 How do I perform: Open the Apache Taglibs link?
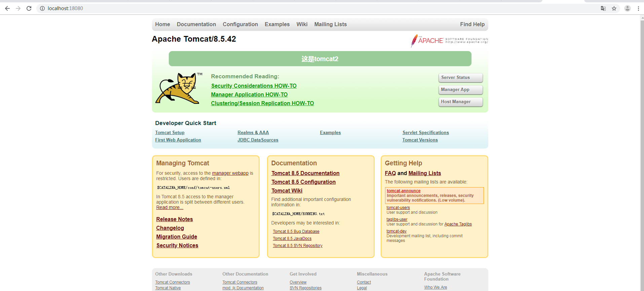tap(458, 224)
